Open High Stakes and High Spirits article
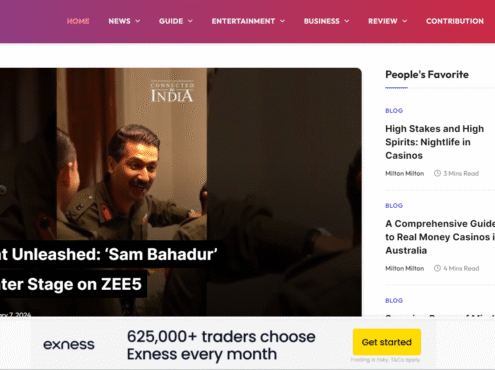The width and height of the screenshot is (495, 370). coord(434,142)
